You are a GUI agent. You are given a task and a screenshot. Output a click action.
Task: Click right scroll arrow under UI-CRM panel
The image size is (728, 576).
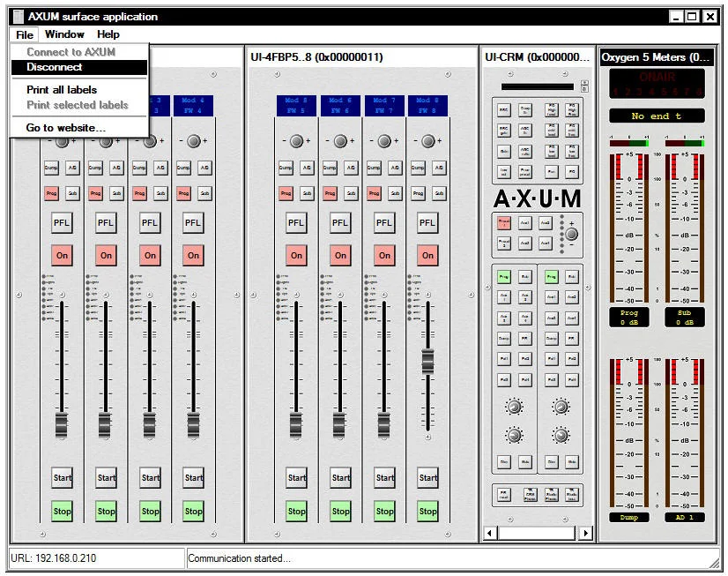tap(586, 533)
